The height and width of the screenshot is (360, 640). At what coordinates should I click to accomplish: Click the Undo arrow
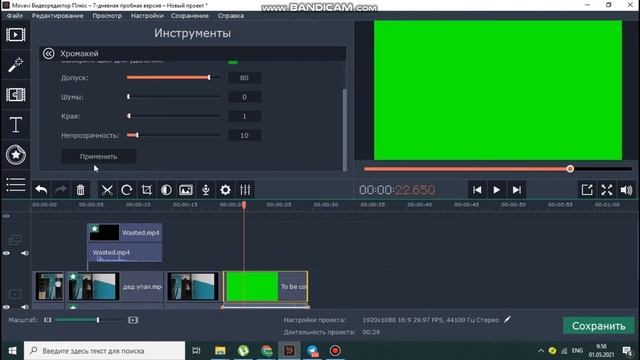coord(41,190)
